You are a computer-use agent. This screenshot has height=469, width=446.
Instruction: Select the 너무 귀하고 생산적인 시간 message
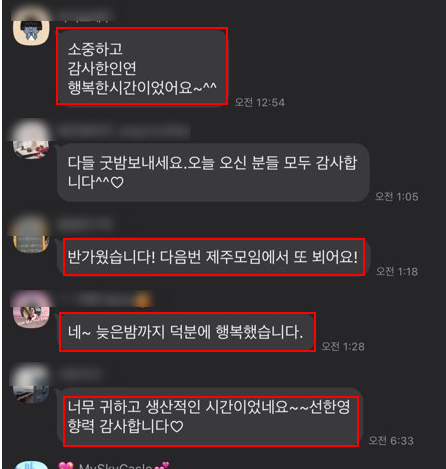[211, 421]
